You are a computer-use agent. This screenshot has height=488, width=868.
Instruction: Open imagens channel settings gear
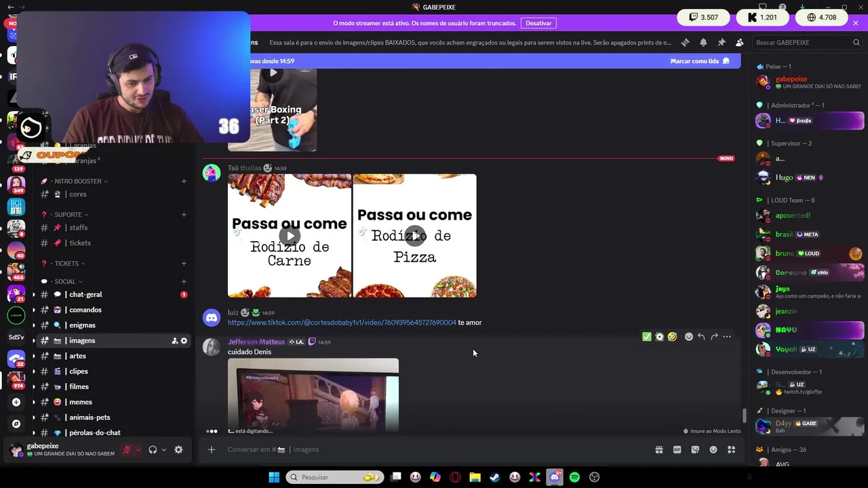(x=184, y=341)
